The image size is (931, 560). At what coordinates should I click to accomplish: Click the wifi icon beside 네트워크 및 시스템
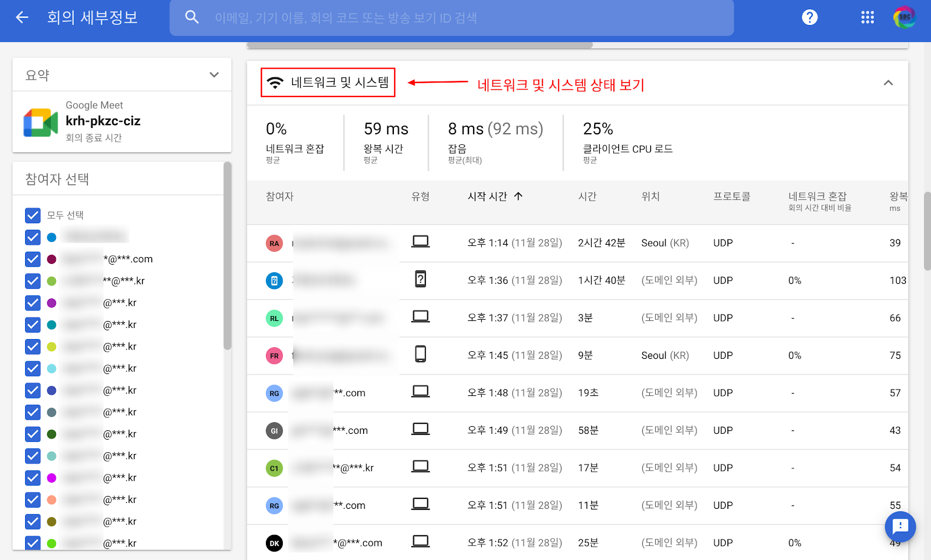point(275,83)
